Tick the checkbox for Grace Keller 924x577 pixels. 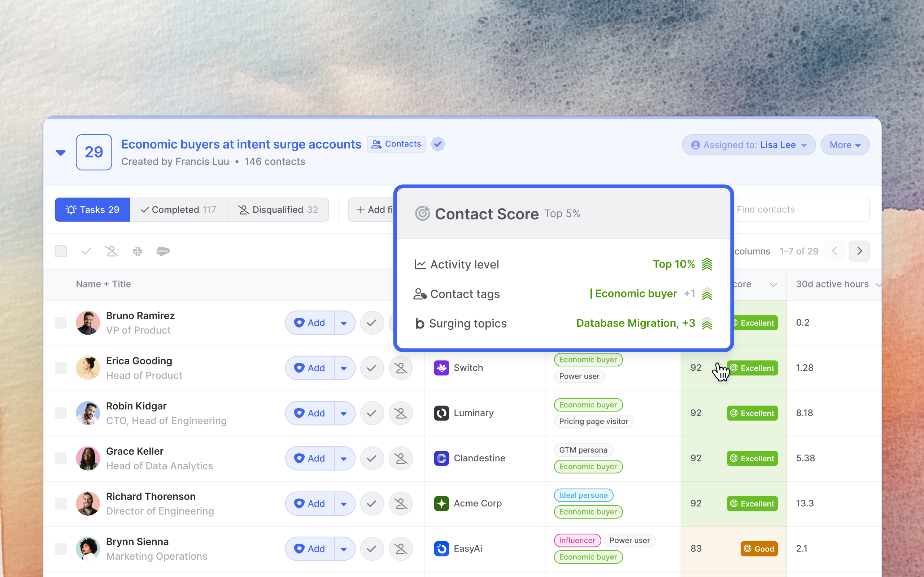[61, 458]
